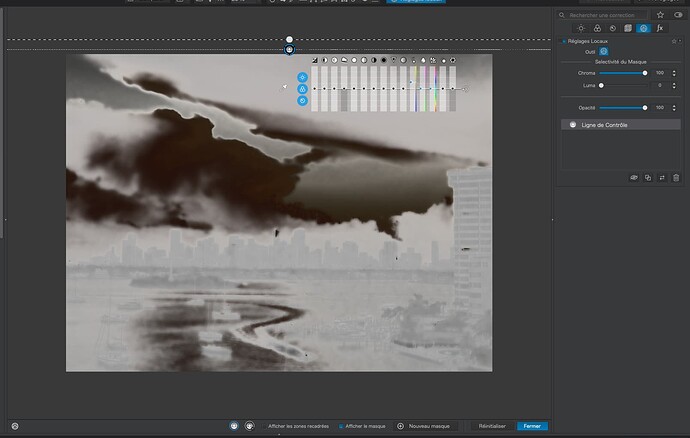Increment the Opacité value stepper
The image size is (690, 438).
tap(675, 105)
